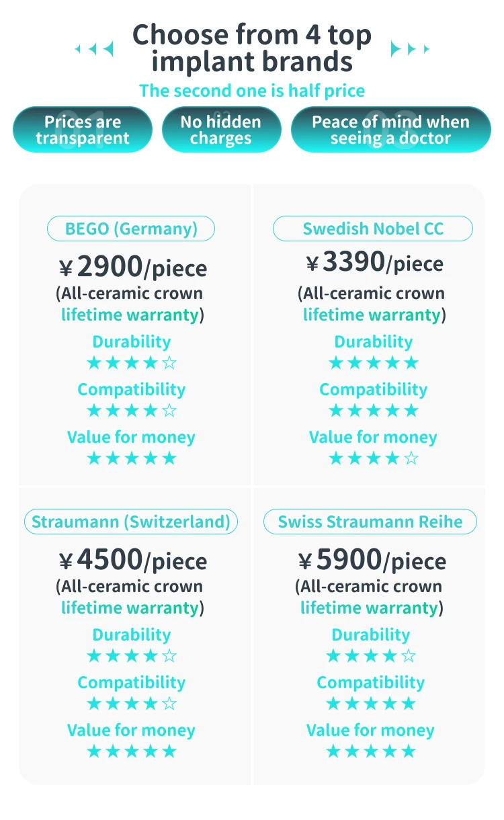Click Swiss Straumann Reihe value for money stars
The width and height of the screenshot is (504, 820).
click(371, 752)
